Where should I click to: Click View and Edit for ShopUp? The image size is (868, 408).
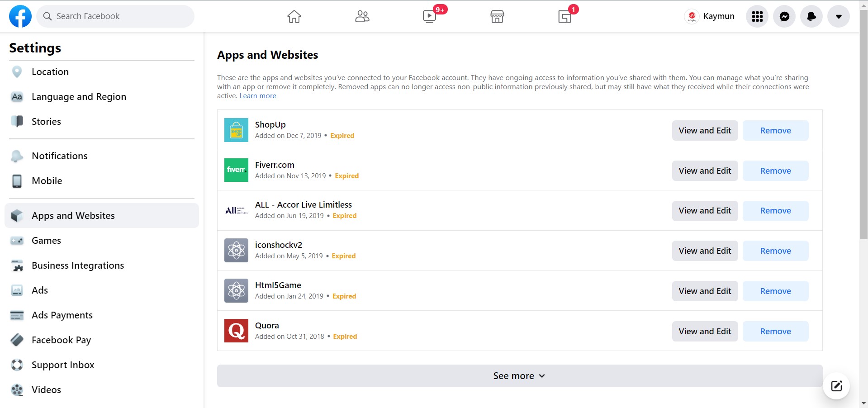(705, 131)
